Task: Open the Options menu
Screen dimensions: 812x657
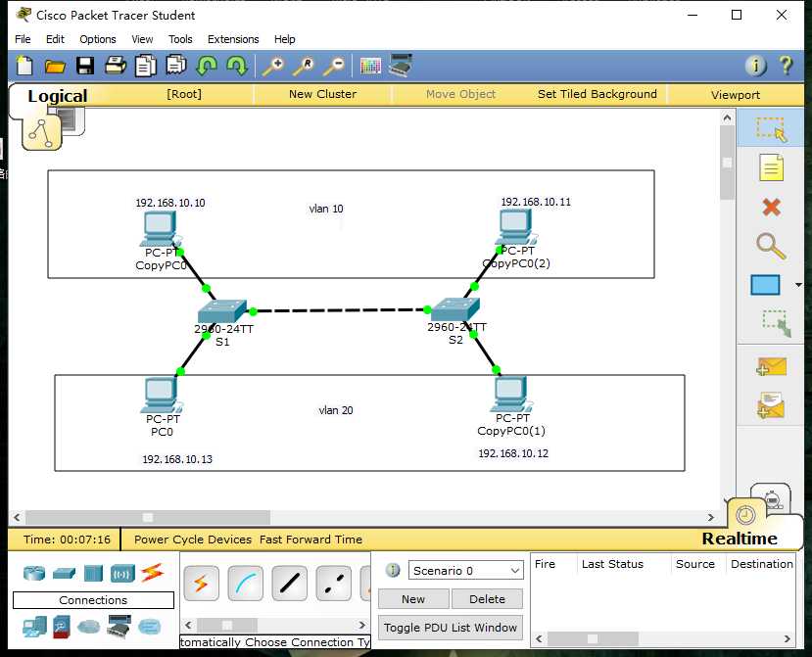Action: (x=97, y=39)
